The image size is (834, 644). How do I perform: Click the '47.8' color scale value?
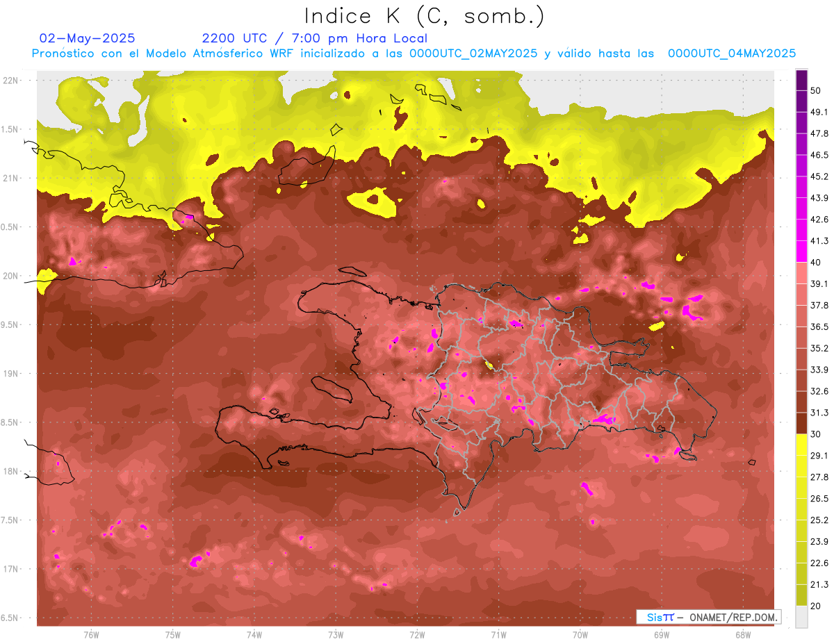[819, 133]
